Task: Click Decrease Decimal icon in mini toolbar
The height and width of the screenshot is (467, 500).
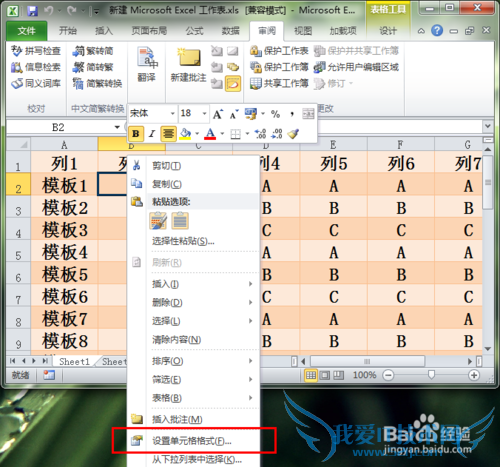Action: (x=277, y=134)
